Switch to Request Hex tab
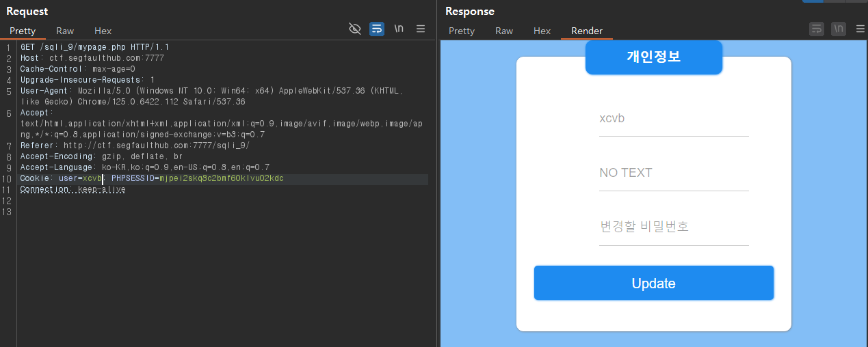 [x=103, y=31]
